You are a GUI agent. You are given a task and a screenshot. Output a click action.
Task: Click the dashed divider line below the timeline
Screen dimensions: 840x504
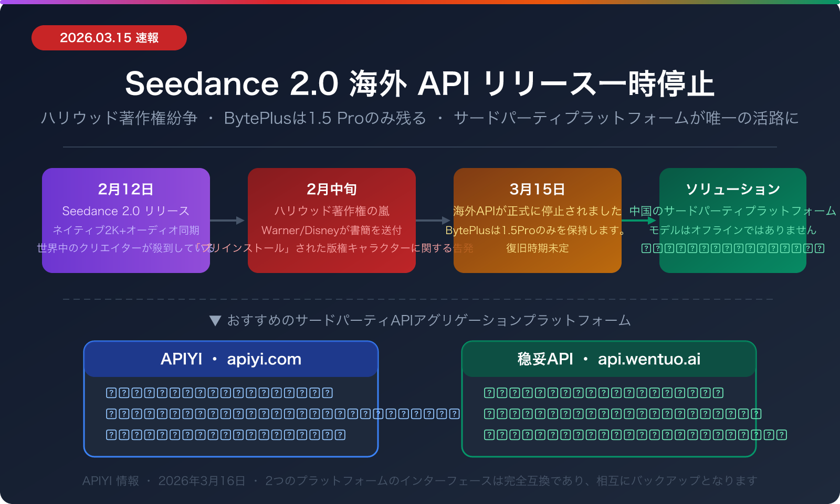coord(420,298)
